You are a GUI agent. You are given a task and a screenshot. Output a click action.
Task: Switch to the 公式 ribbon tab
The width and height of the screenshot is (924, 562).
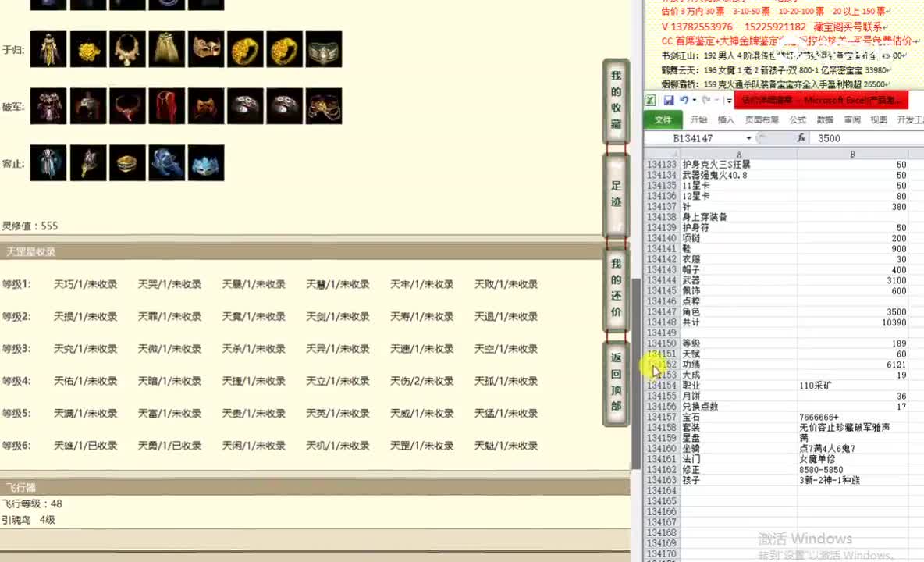pos(798,119)
